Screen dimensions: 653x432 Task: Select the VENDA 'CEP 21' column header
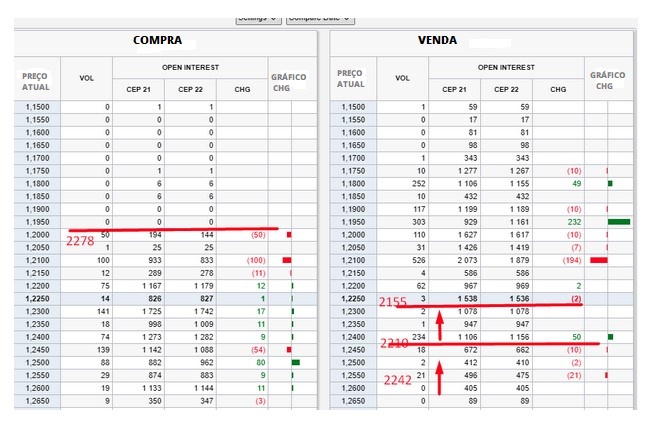(x=454, y=90)
